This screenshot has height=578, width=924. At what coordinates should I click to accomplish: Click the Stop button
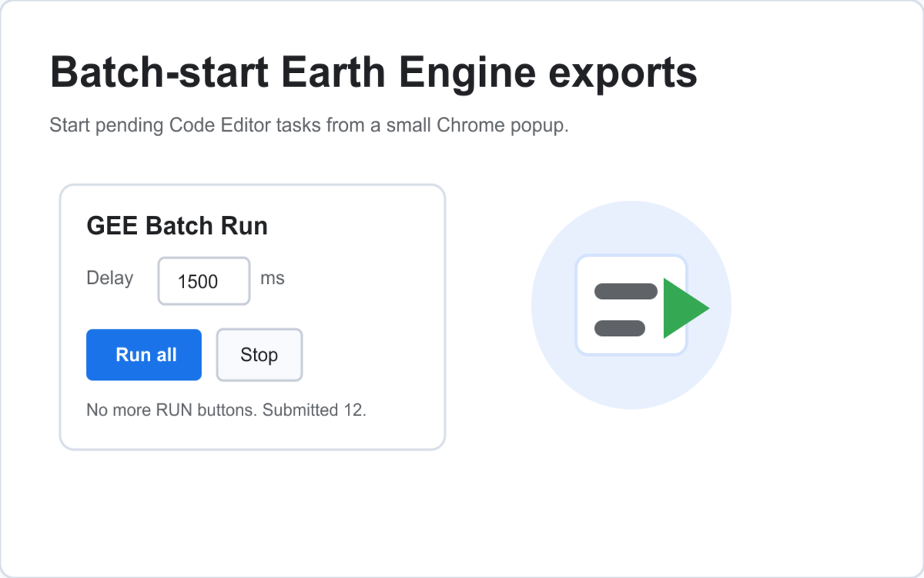[x=259, y=355]
